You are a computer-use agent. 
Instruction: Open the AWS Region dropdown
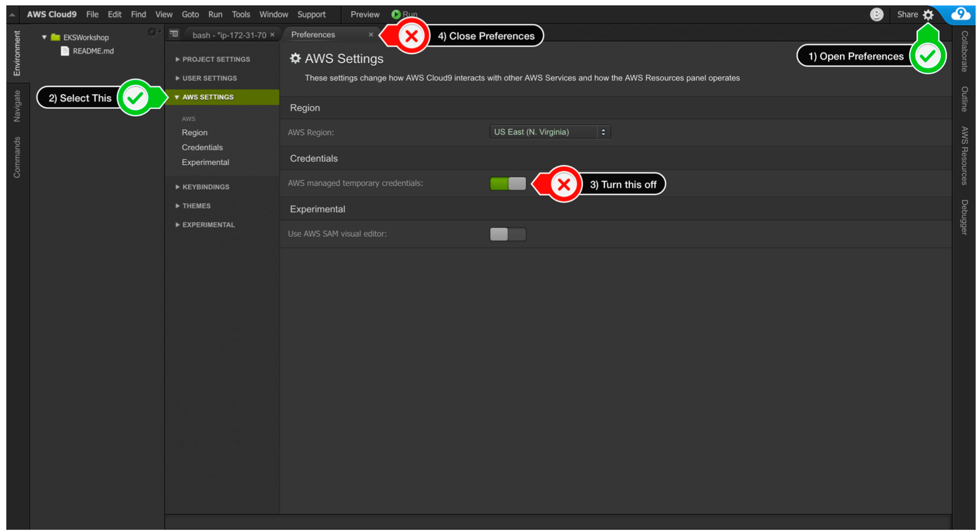(x=550, y=132)
